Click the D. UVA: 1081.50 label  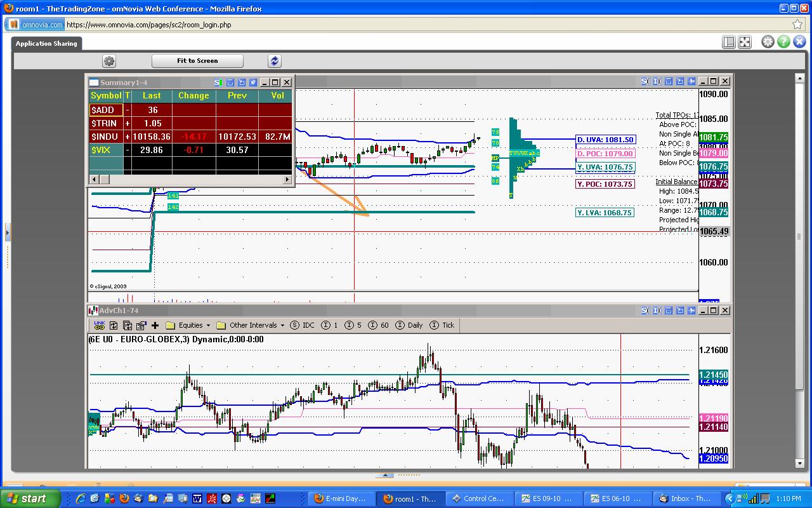tap(605, 140)
